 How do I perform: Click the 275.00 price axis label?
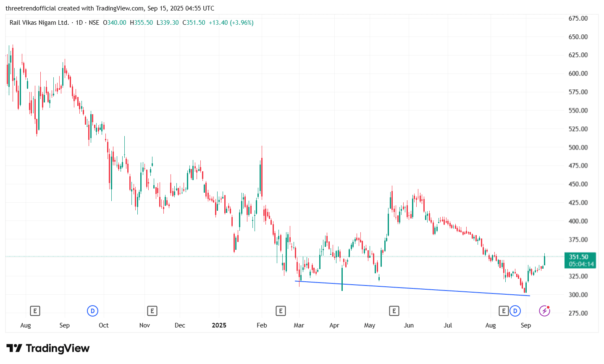[x=578, y=313]
